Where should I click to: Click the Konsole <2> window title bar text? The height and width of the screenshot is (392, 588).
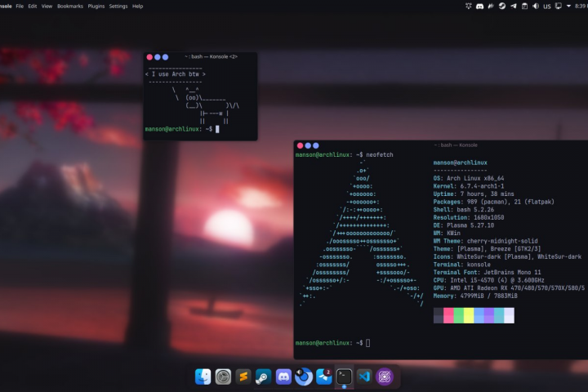coord(212,56)
